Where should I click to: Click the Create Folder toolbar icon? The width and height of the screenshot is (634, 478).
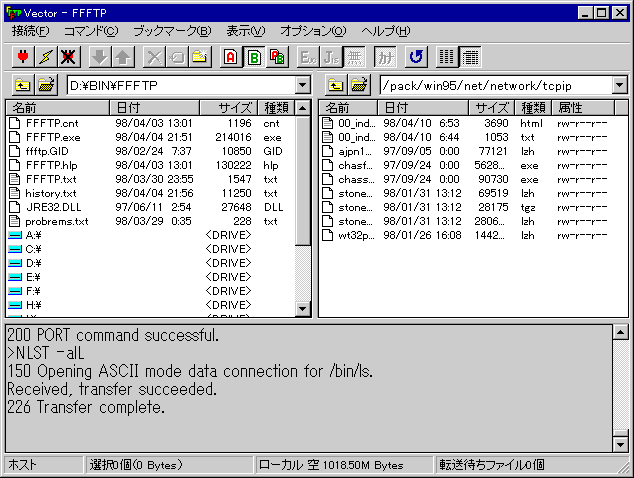pos(200,57)
